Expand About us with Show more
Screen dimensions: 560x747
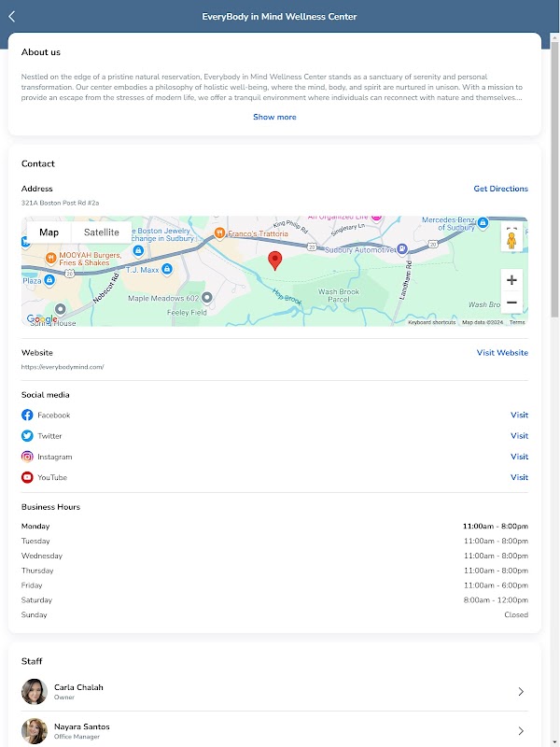pyautogui.click(x=274, y=117)
